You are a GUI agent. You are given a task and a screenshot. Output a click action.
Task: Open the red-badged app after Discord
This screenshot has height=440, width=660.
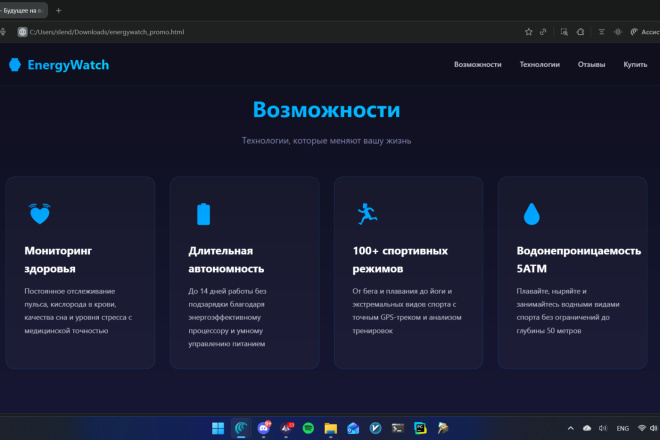click(x=286, y=428)
